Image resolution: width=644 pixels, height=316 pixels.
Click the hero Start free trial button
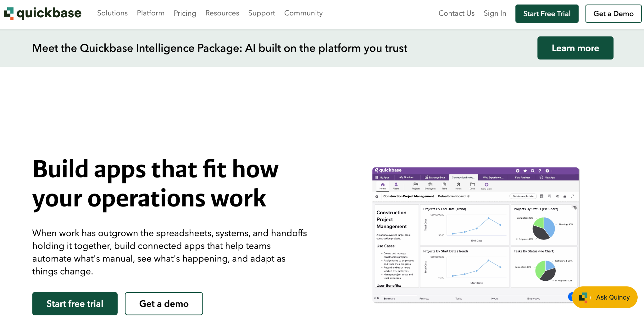point(75,303)
